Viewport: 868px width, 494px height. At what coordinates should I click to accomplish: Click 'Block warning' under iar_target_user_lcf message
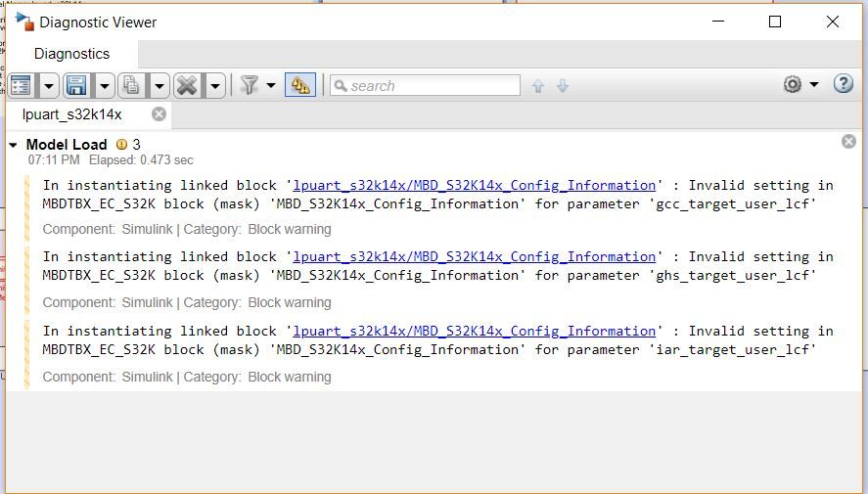(x=290, y=377)
